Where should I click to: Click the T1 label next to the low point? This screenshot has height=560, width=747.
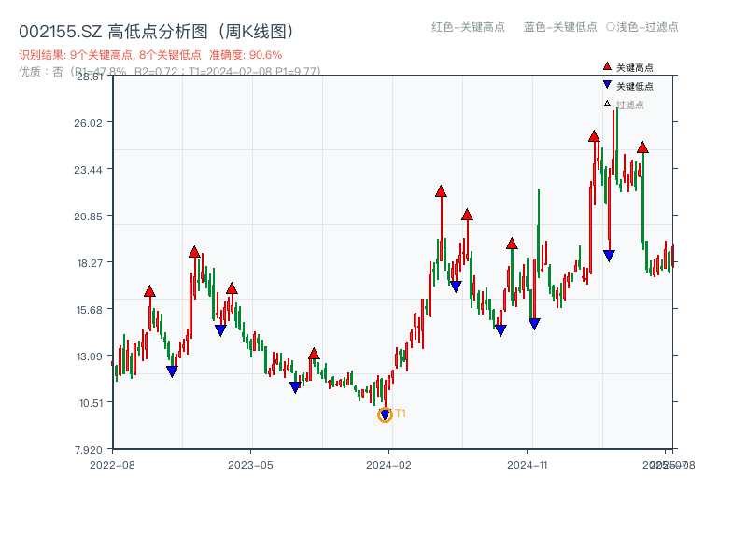pyautogui.click(x=400, y=411)
